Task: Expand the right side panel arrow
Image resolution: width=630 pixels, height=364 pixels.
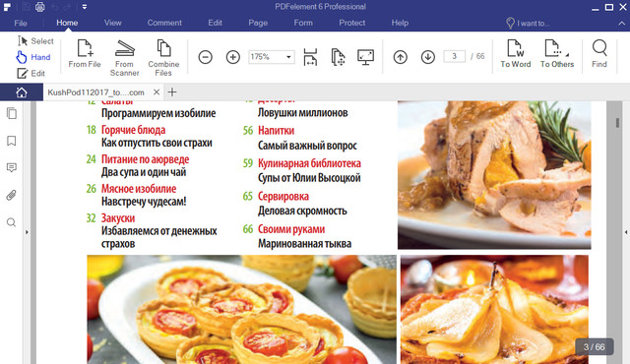Action: tap(626, 232)
